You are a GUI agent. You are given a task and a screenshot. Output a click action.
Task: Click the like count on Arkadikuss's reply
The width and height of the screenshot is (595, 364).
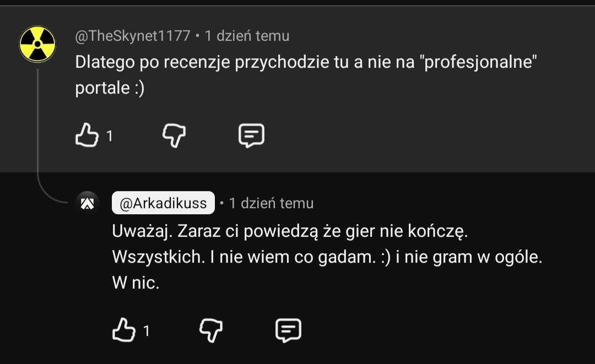[x=147, y=330]
